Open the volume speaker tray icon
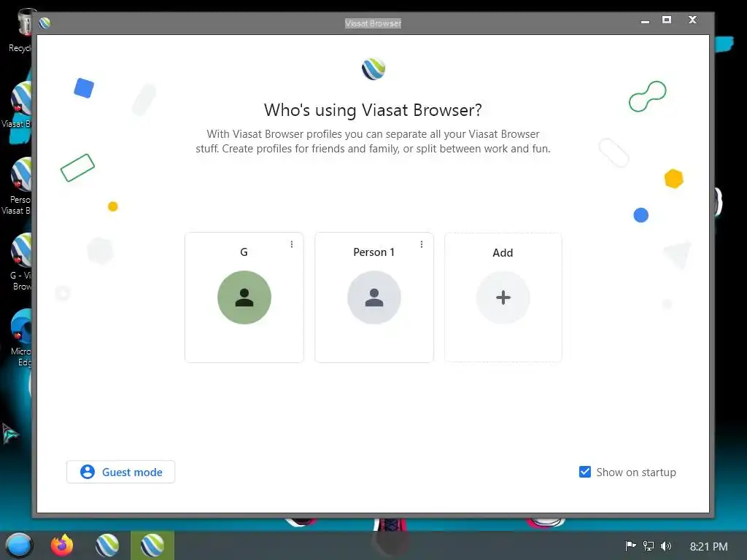Viewport: 747px width, 560px height. tap(666, 545)
